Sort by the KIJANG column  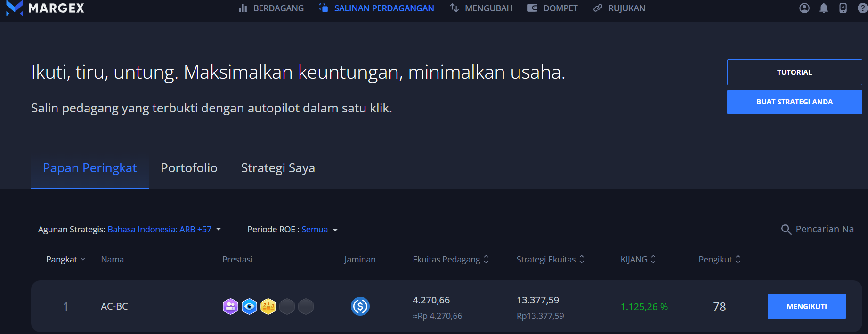point(638,259)
